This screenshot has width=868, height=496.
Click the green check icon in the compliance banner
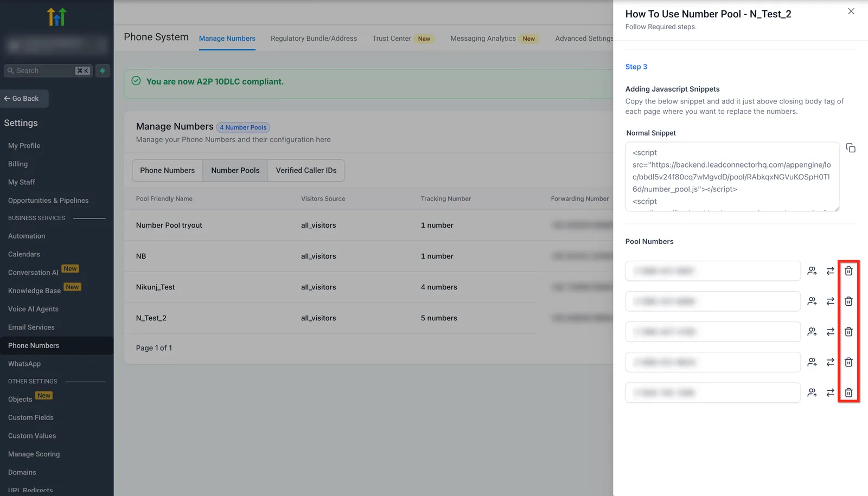[136, 81]
